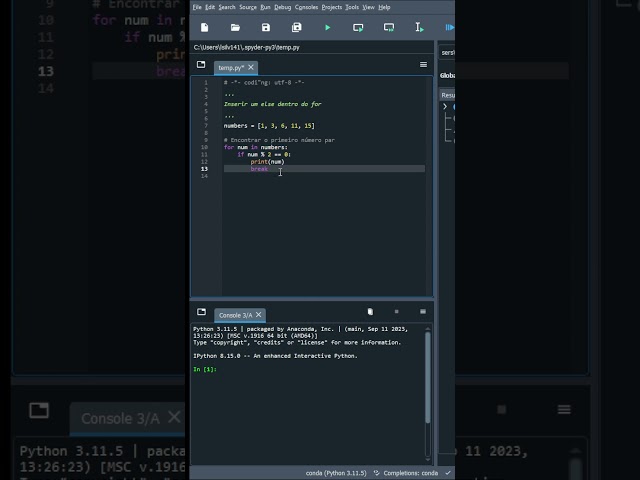The image size is (640, 480).
Task: Click the console vertical scrollbar
Action: click(x=428, y=378)
